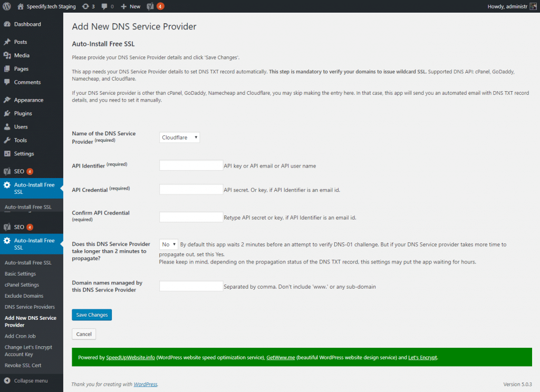This screenshot has width=540, height=392.
Task: Open the GetWww.me link
Action: [281, 357]
